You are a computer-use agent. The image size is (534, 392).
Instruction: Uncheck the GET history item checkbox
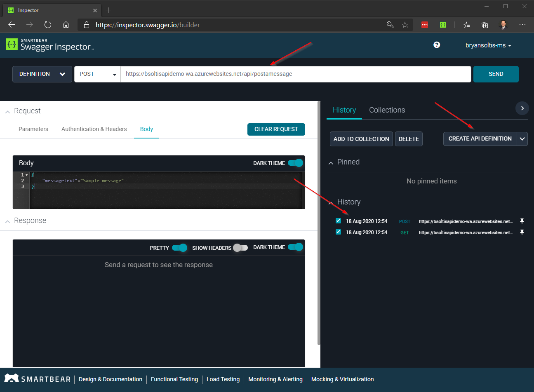[x=338, y=232]
